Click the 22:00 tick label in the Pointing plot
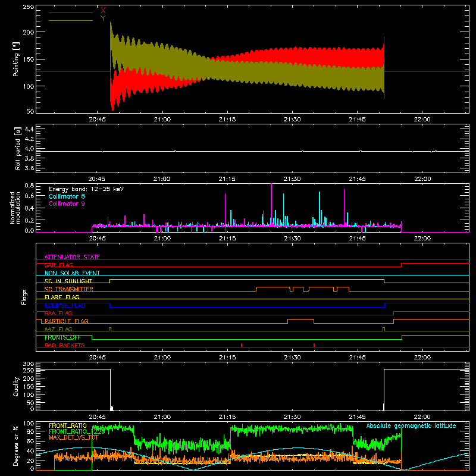The height and width of the screenshot is (476, 476). point(422,120)
